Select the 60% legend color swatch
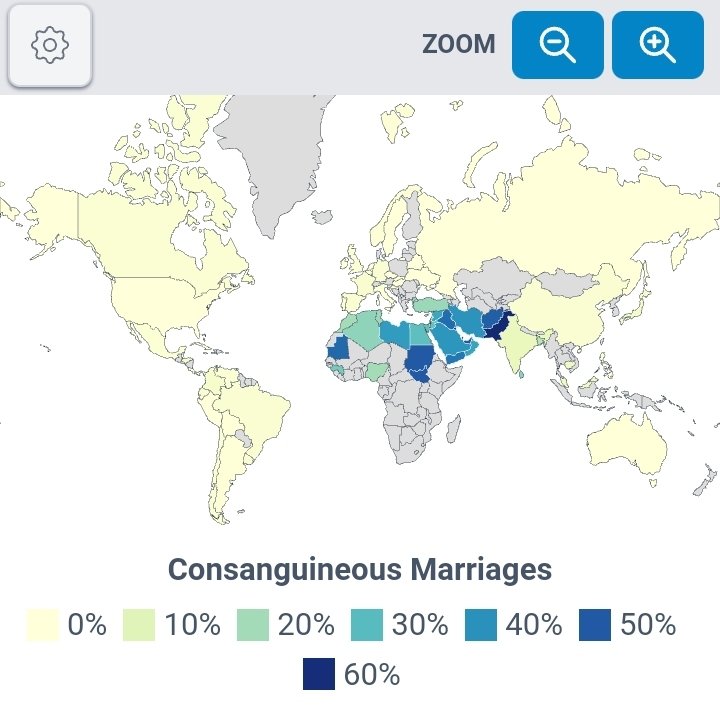This screenshot has width=720, height=723. [x=319, y=674]
